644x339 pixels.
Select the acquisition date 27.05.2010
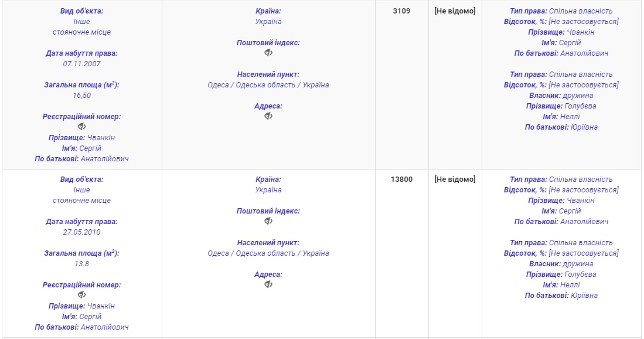82,232
